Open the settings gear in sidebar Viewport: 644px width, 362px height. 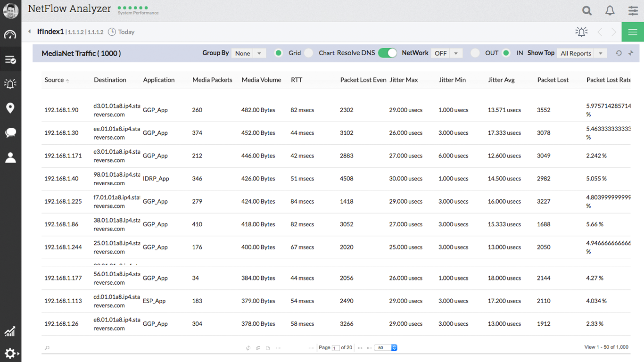(x=10, y=354)
